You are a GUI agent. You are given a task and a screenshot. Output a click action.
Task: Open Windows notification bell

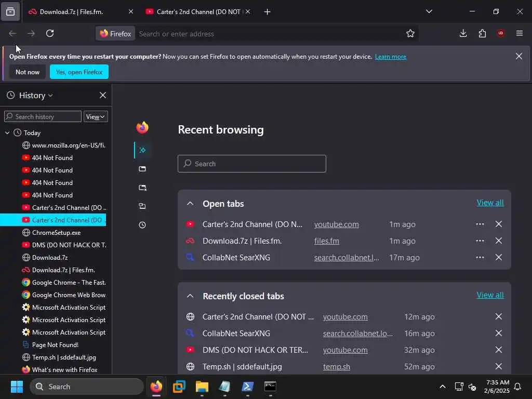point(517,387)
